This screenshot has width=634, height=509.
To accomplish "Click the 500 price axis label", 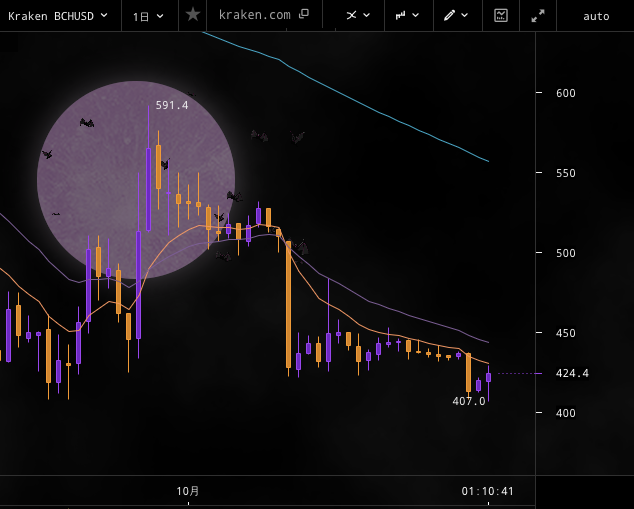I will click(566, 253).
